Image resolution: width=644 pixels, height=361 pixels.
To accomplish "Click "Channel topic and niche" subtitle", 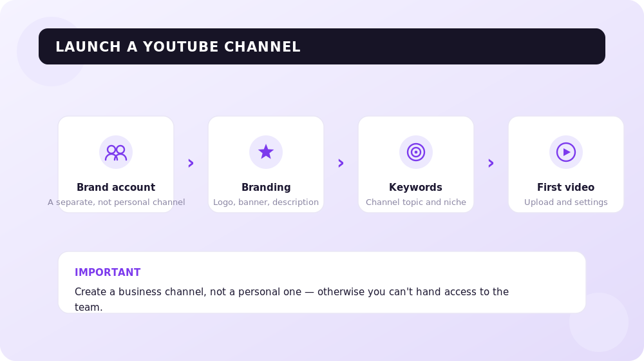I will pos(415,202).
